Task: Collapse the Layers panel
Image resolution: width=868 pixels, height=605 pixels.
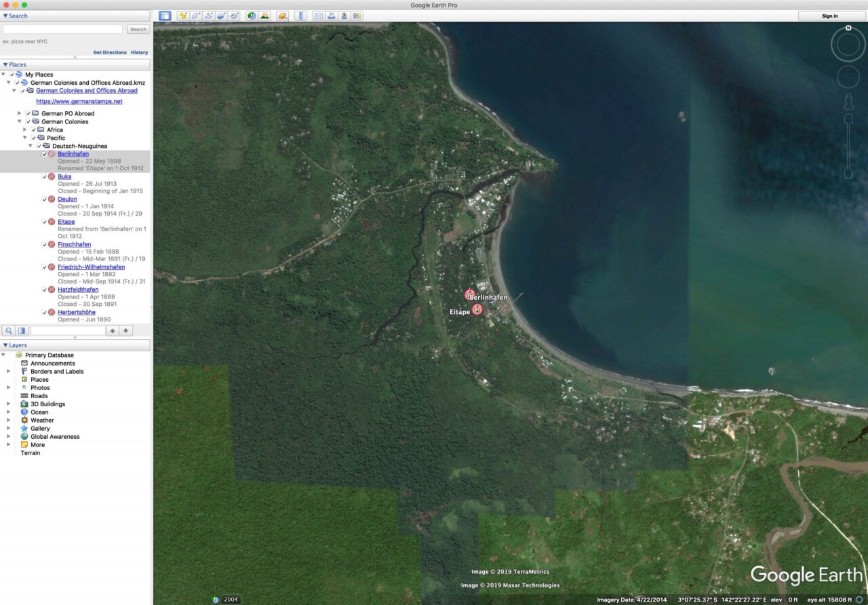Action: click(x=4, y=345)
